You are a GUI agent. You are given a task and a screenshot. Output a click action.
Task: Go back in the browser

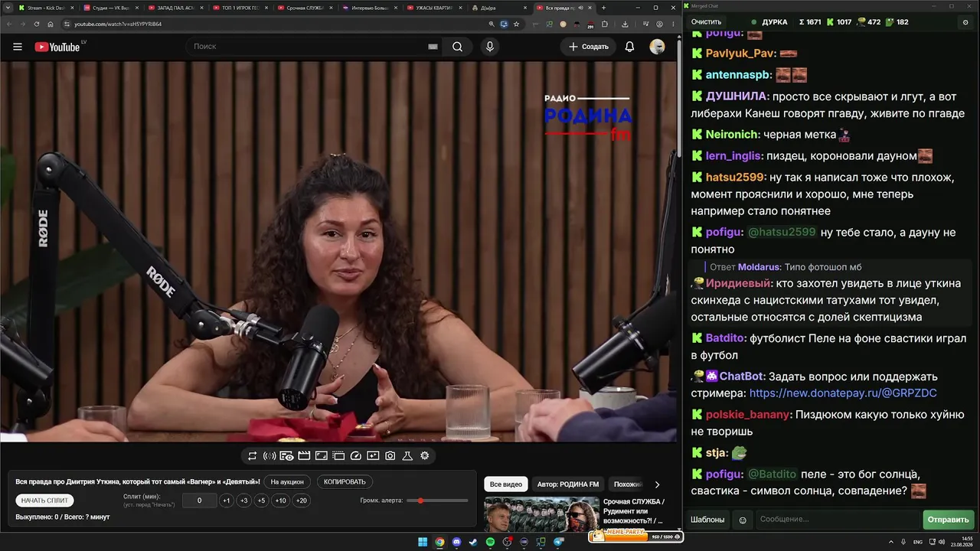pyautogui.click(x=8, y=24)
